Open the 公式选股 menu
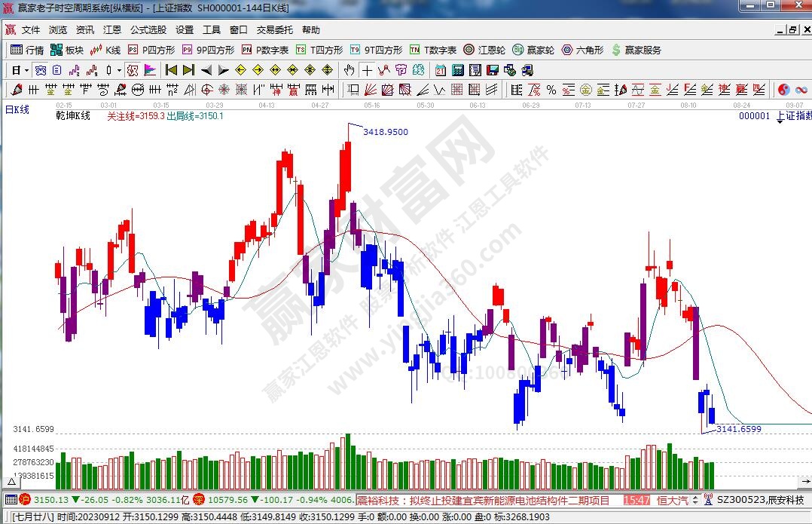 (148, 30)
